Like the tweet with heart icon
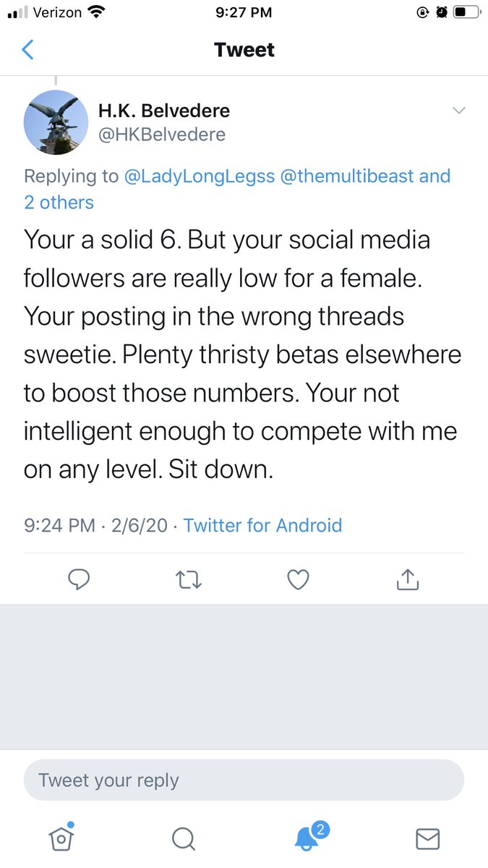This screenshot has height=868, width=488. (298, 579)
